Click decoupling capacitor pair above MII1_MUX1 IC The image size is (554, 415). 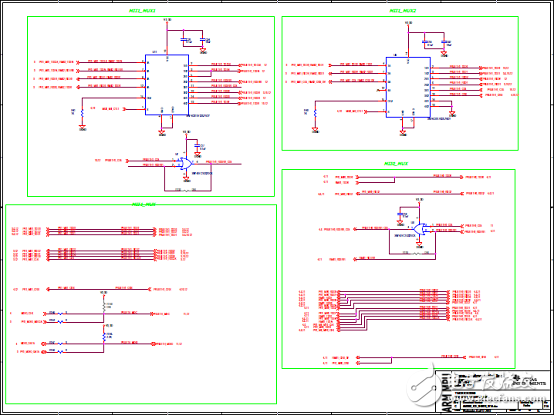click(193, 40)
